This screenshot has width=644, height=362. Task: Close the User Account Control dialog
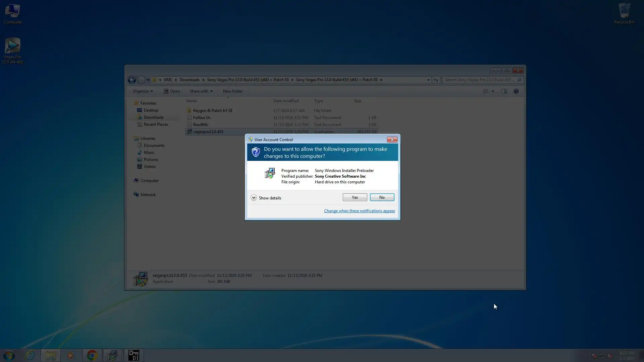coord(392,139)
